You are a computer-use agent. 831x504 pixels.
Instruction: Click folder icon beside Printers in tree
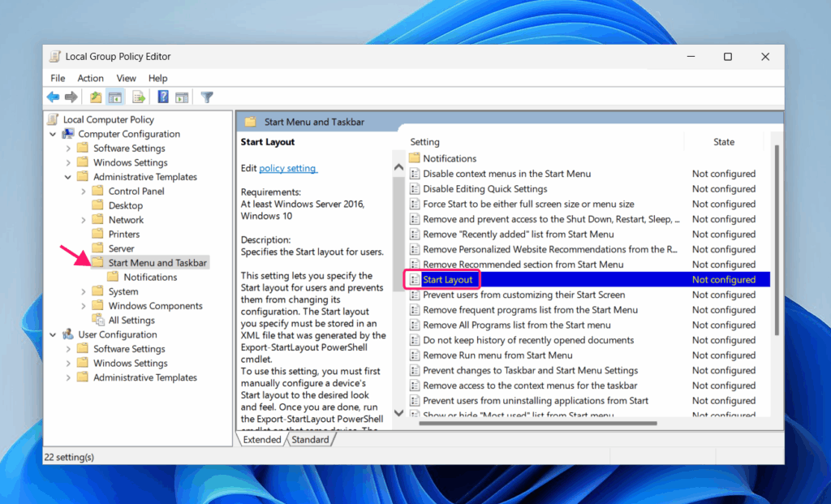point(97,234)
